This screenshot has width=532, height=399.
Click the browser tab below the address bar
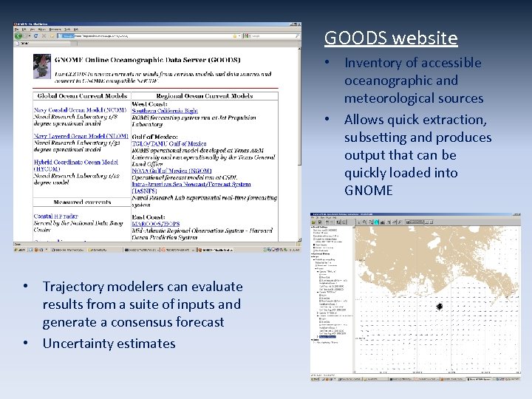point(46,44)
